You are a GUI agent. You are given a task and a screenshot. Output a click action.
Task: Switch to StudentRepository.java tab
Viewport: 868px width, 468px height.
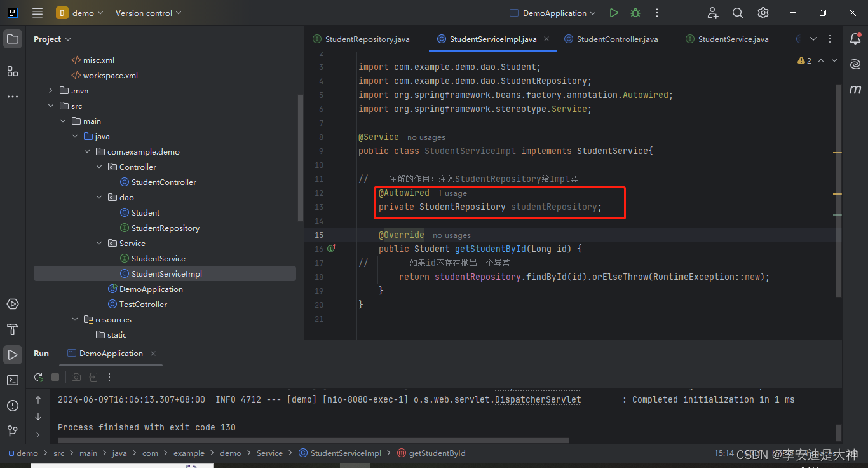tap(361, 39)
